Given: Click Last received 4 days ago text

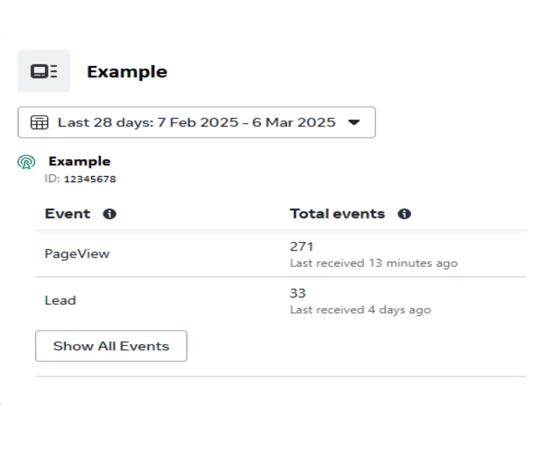Looking at the screenshot, I should pos(360,310).
